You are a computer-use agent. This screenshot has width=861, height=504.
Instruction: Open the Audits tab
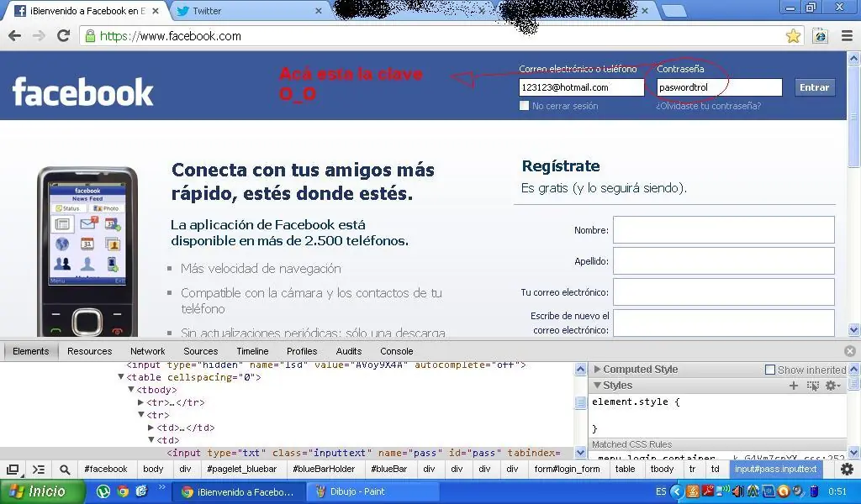click(349, 351)
